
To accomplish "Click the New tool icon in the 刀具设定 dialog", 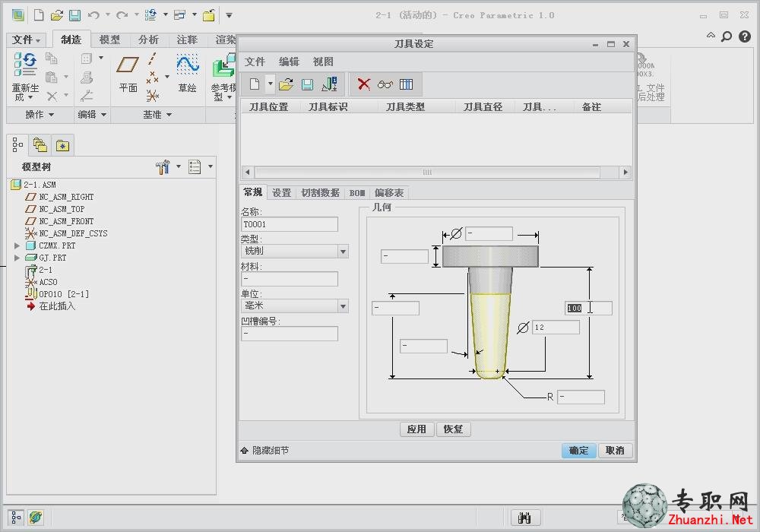I will (255, 84).
